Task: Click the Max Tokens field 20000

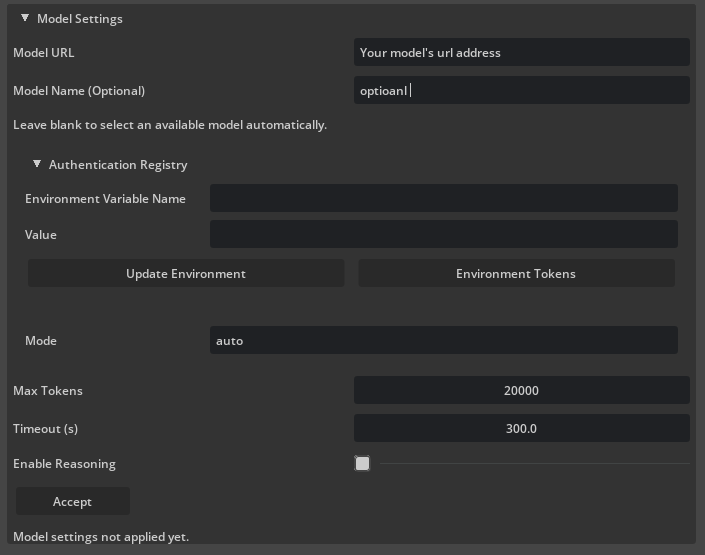Action: click(x=522, y=390)
